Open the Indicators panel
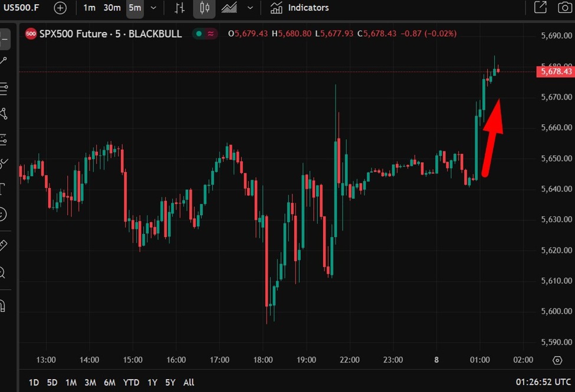Screen dimensions: 575x392 click(300, 8)
